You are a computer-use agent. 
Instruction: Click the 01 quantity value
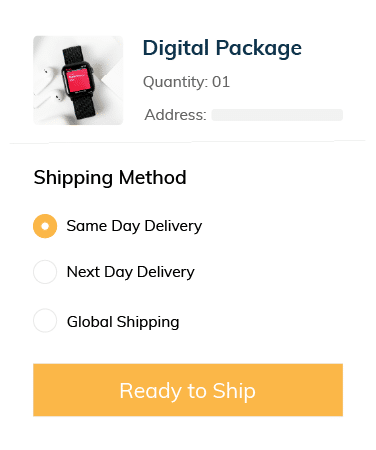(221, 82)
